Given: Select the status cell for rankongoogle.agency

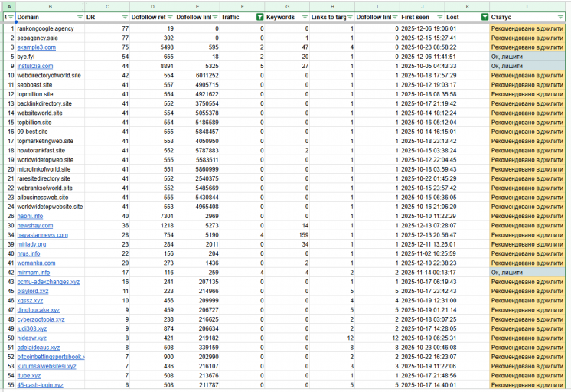Looking at the screenshot, I should [x=527, y=28].
